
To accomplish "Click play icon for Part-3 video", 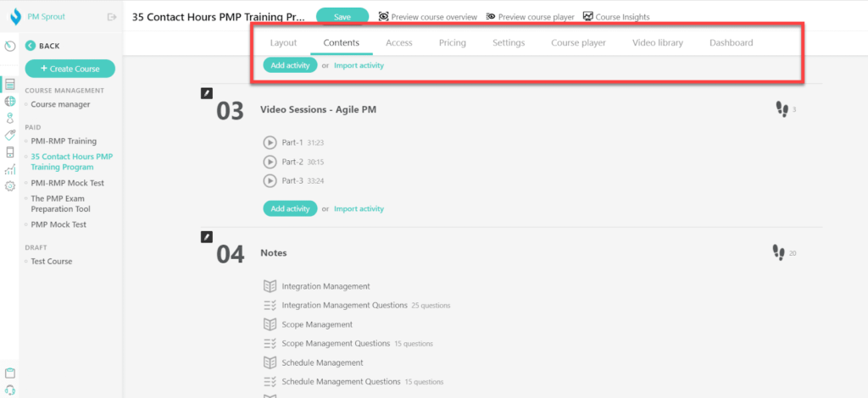I will tap(270, 180).
